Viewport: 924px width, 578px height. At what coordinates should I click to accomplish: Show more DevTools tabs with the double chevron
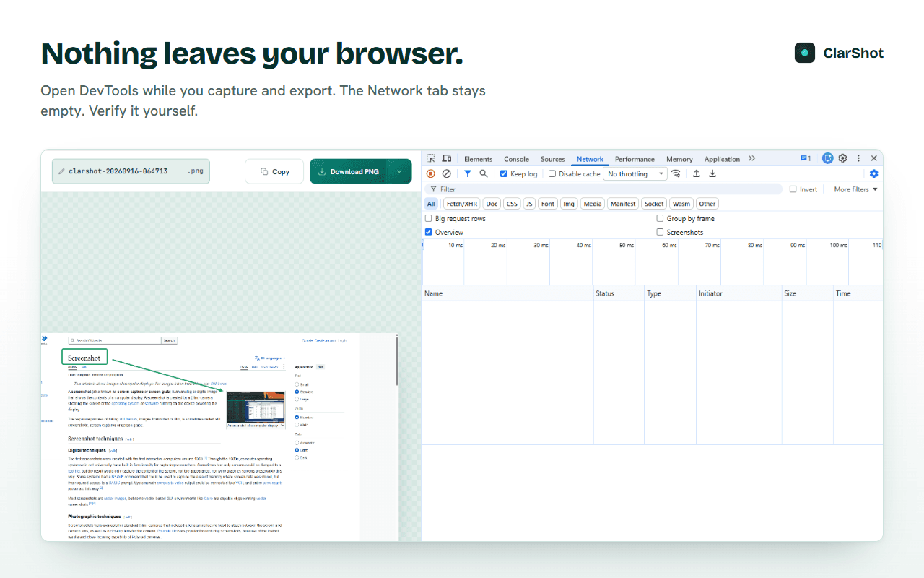(x=751, y=158)
